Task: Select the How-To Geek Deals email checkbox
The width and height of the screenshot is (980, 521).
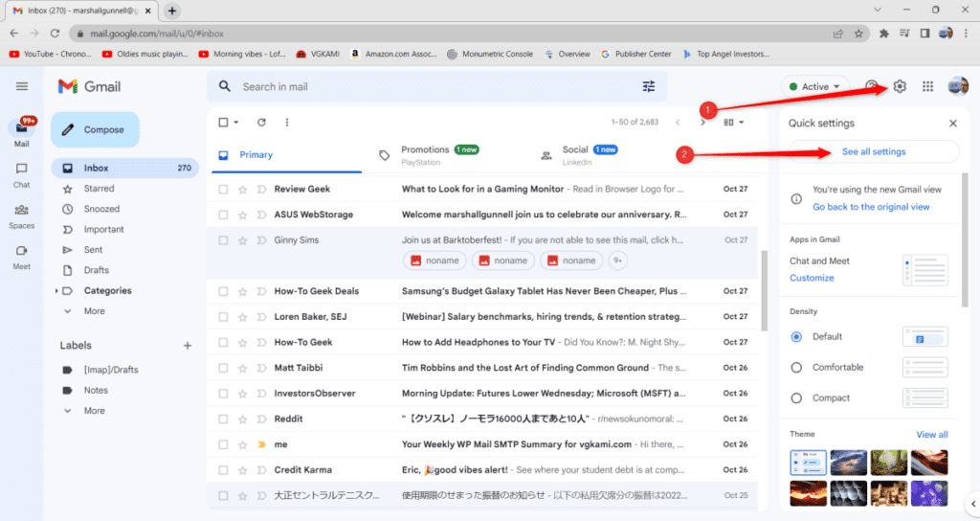Action: click(x=223, y=291)
